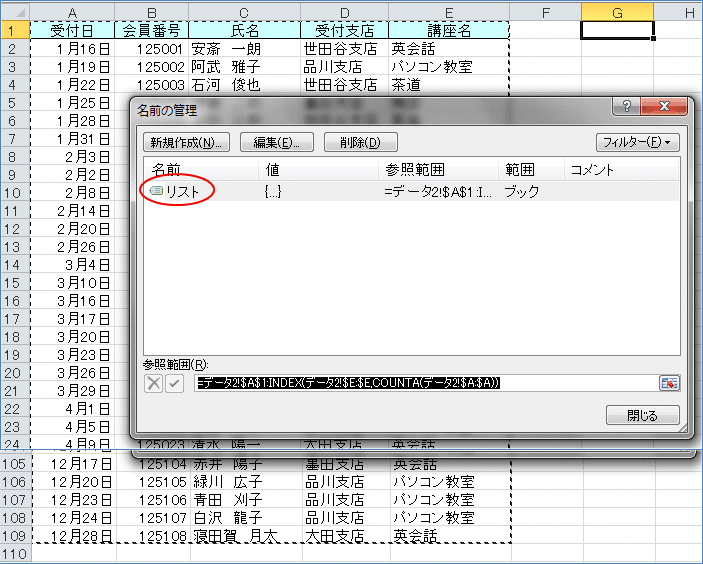Click the 名前 column header in the dialog

point(201,169)
